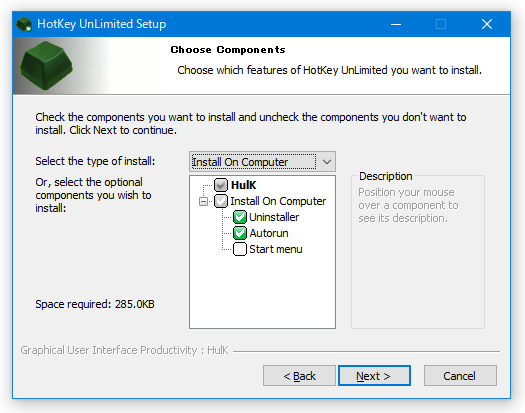Close the HotKey UnLimited Setup window
The image size is (525, 413).
(x=486, y=24)
